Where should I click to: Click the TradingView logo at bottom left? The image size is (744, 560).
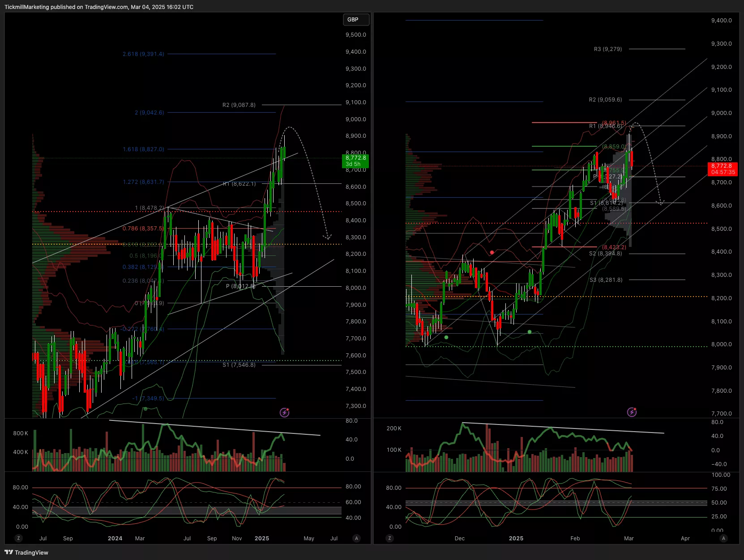point(26,552)
